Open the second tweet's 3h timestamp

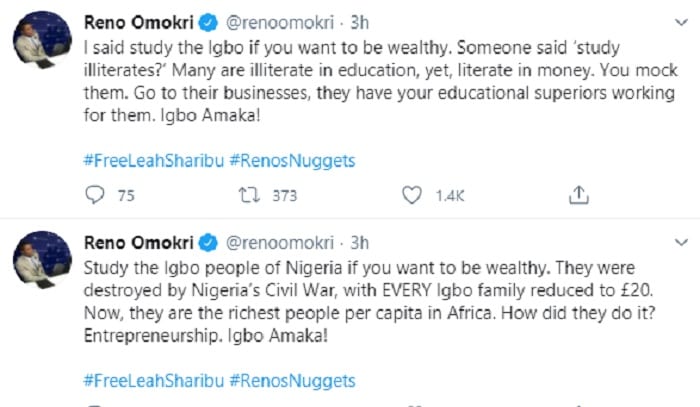pyautogui.click(x=362, y=243)
